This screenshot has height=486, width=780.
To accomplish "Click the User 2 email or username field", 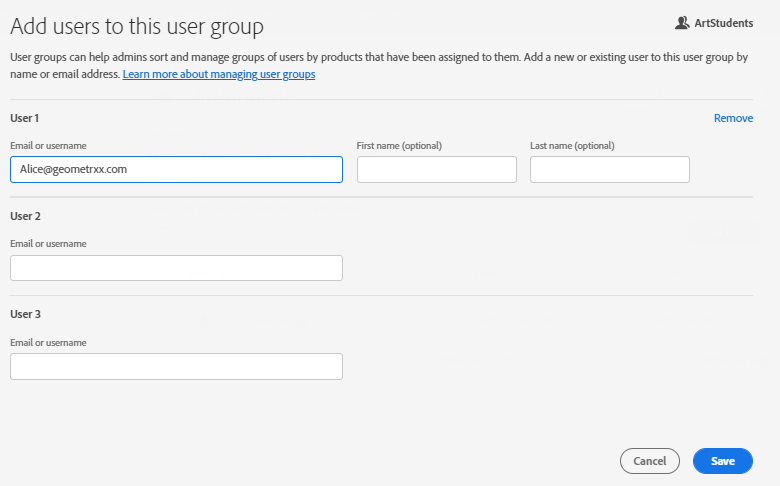I will 176,268.
